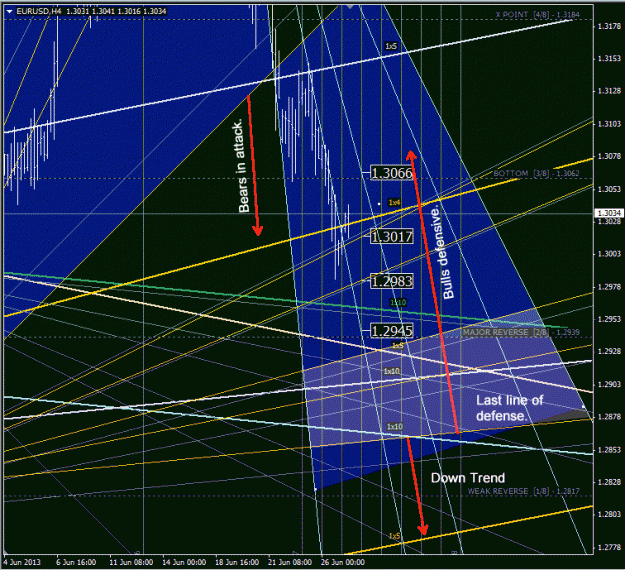Click the current price marker 1.3034 on axis
The width and height of the screenshot is (625, 570).
[x=609, y=213]
